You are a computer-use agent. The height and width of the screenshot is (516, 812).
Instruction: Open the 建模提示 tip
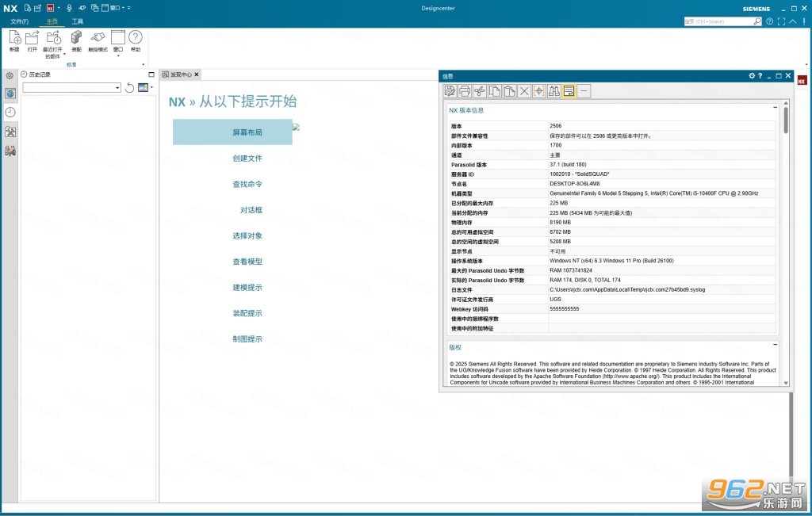(247, 288)
